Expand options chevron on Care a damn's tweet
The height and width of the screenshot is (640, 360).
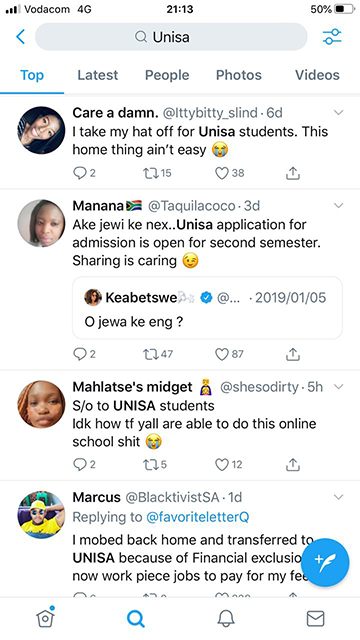click(x=339, y=113)
